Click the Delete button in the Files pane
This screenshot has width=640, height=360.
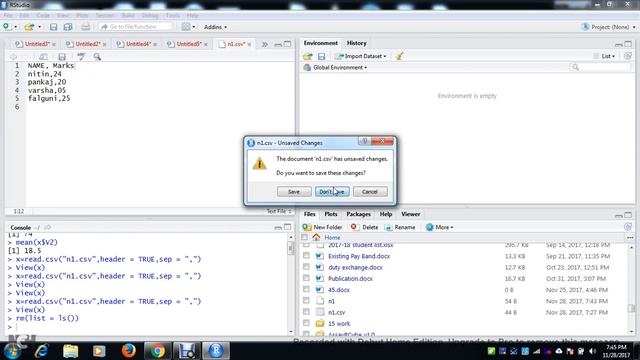point(364,227)
